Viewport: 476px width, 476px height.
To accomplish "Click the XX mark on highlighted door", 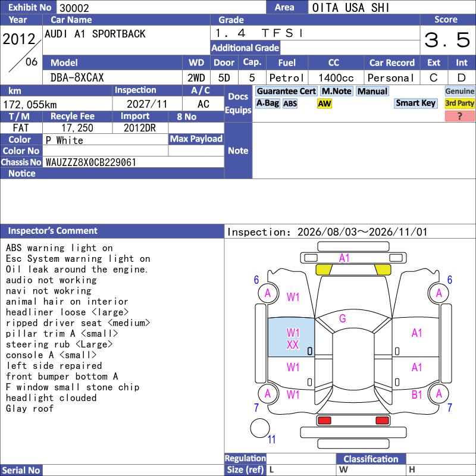I will (293, 345).
